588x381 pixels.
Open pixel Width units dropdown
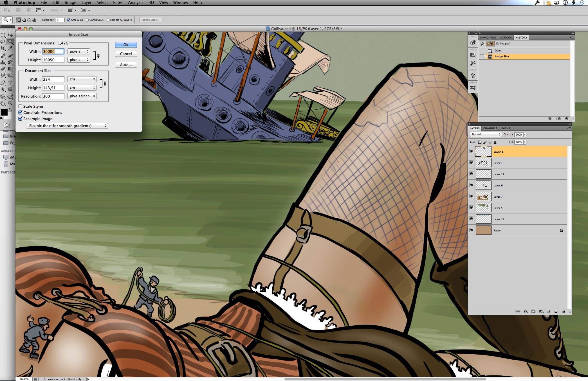coord(79,51)
